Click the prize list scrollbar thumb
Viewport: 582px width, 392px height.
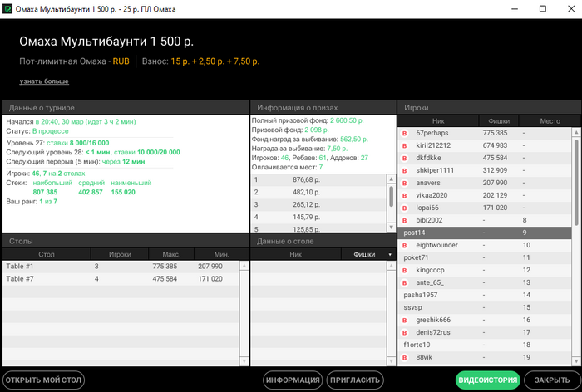click(392, 197)
